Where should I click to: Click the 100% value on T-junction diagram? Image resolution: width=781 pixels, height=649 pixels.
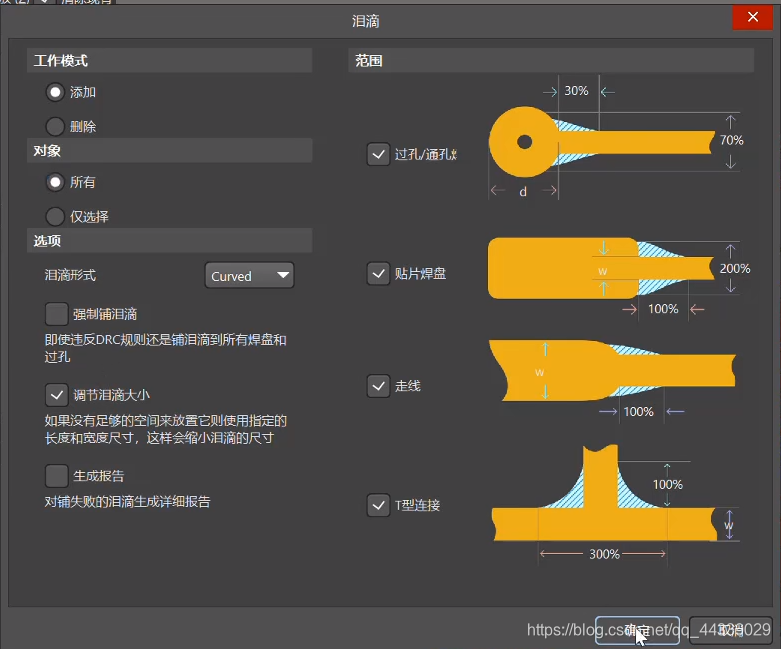point(667,484)
